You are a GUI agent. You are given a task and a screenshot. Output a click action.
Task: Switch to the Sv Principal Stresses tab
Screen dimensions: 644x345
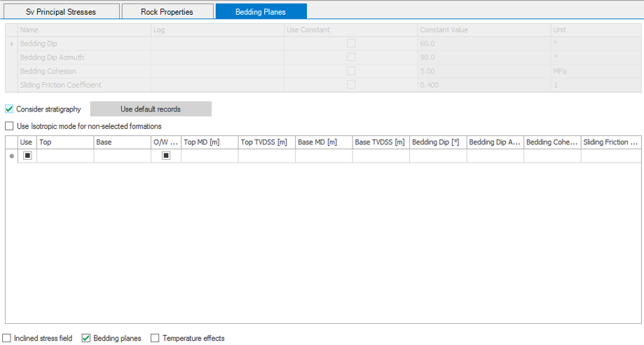[61, 11]
